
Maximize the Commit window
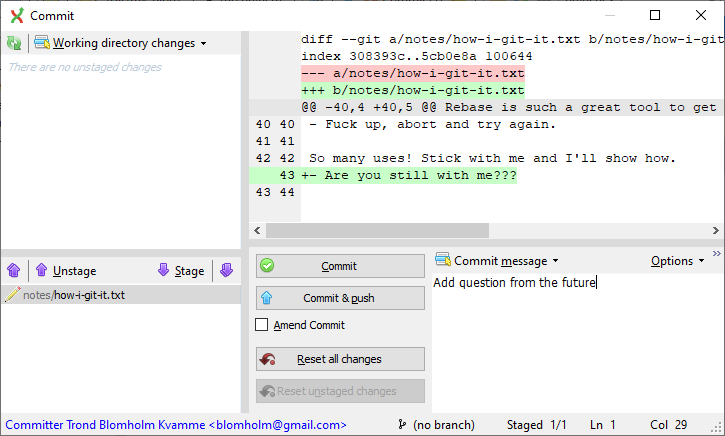pos(655,15)
